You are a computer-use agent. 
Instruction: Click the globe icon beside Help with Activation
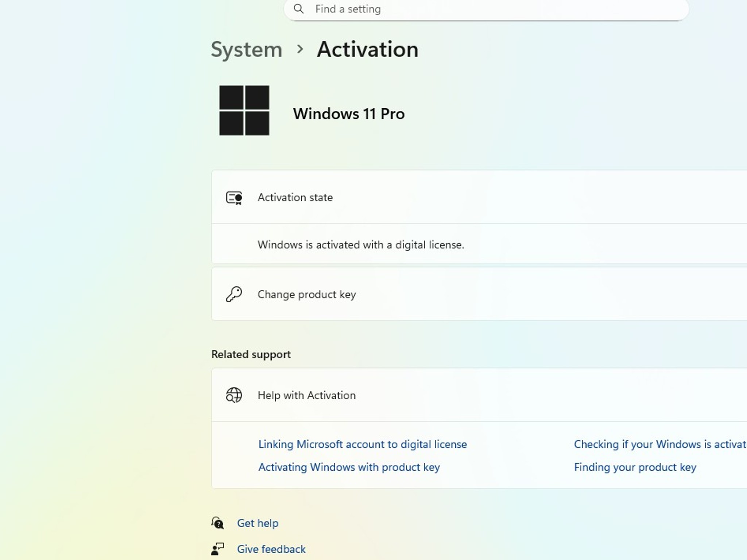tap(234, 395)
